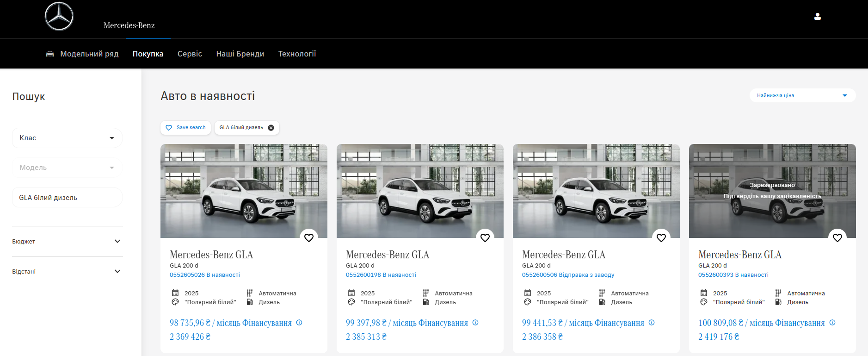Favorite the reserved GLA card 0552600393
868x356 pixels.
[x=837, y=237]
